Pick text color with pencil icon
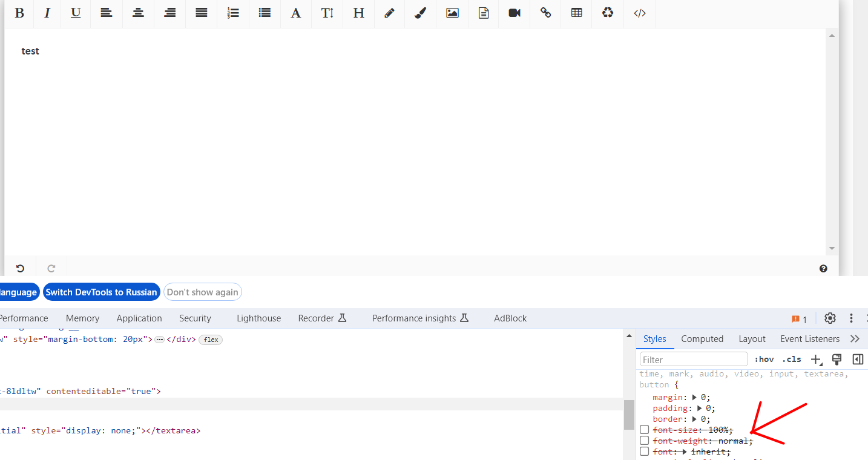The height and width of the screenshot is (460, 868). pyautogui.click(x=390, y=13)
